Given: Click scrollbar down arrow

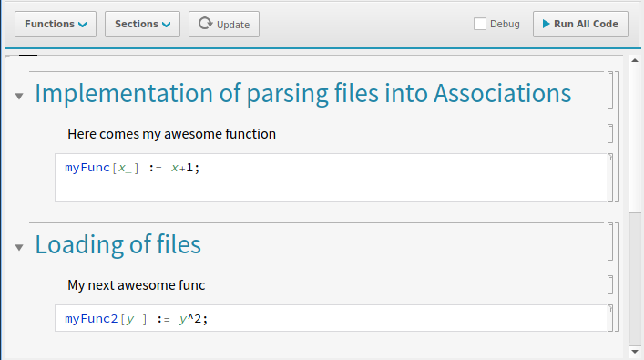Looking at the screenshot, I should pyautogui.click(x=635, y=352).
